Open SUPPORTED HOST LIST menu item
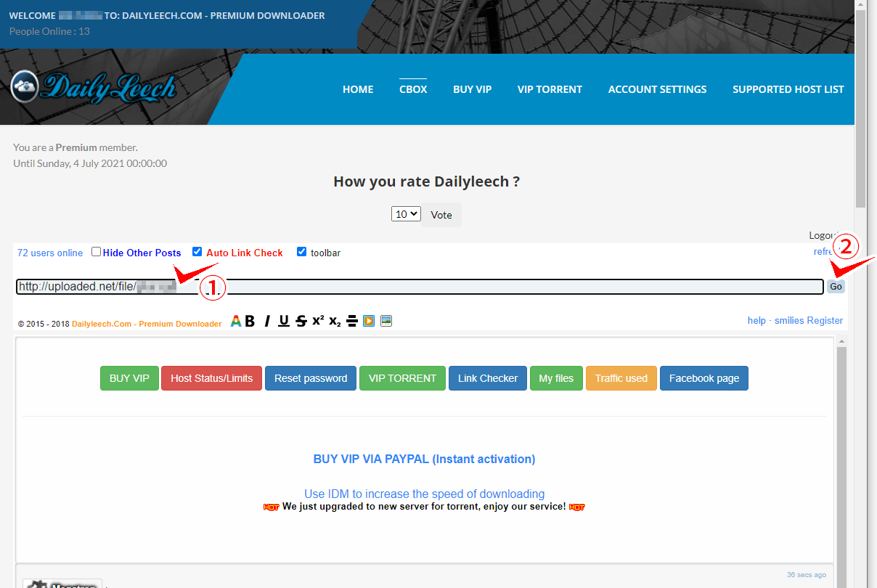Viewport: 877px width, 588px height. pos(788,89)
